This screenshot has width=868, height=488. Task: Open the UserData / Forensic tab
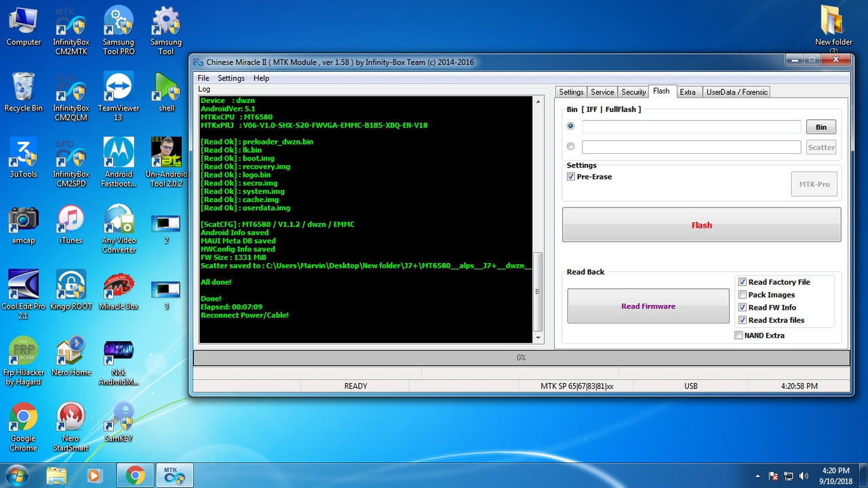pos(736,92)
